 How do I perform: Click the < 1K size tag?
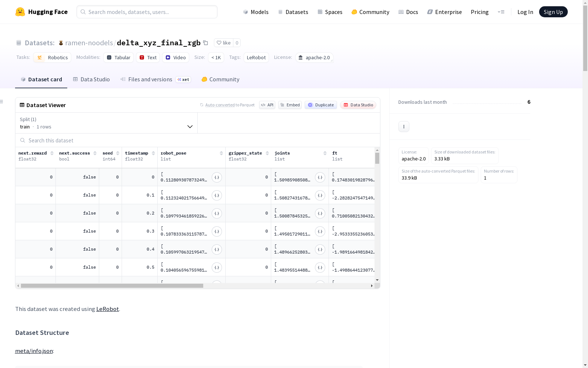pyautogui.click(x=216, y=57)
